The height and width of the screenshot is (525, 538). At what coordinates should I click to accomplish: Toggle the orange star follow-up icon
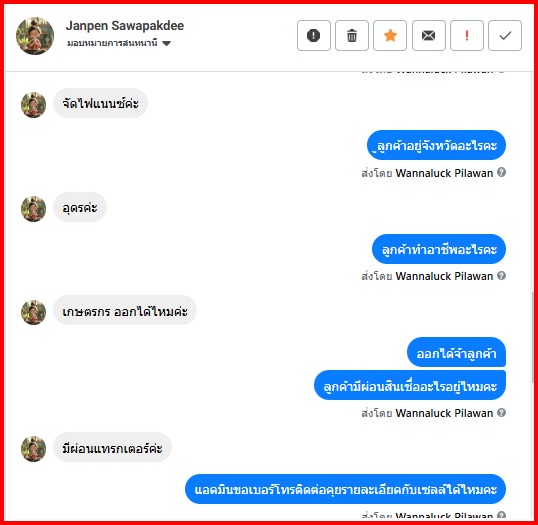pyautogui.click(x=390, y=35)
